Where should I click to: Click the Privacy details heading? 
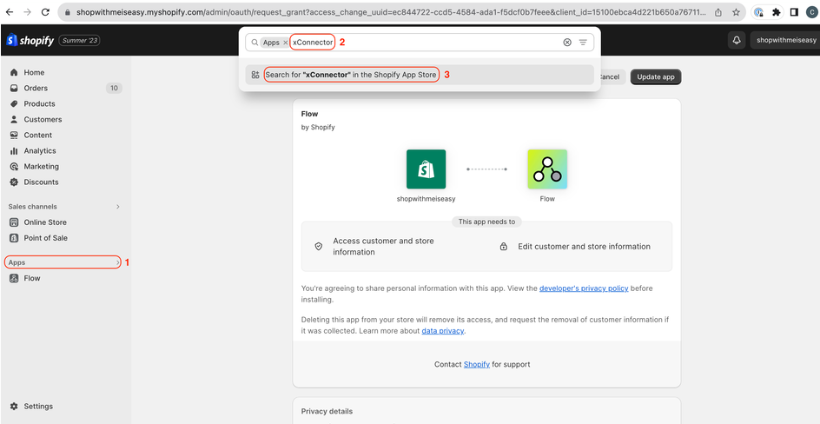pyautogui.click(x=327, y=411)
